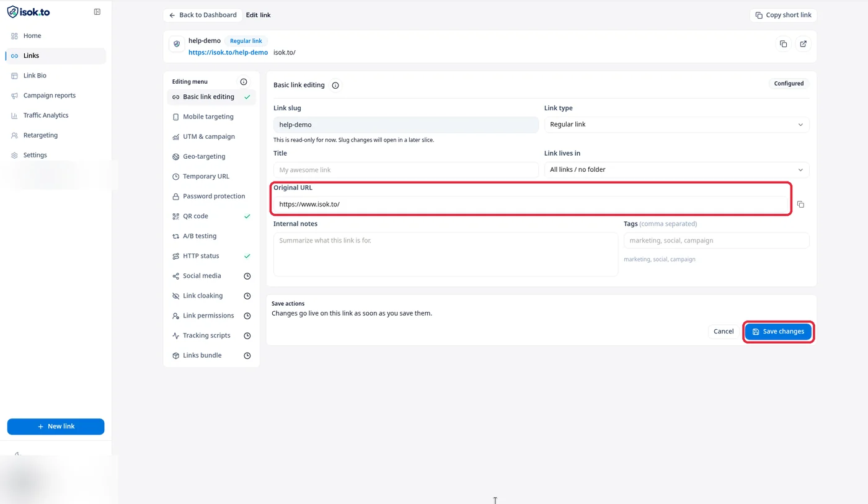Click the Tags input field
This screenshot has height=504, width=868.
pyautogui.click(x=716, y=241)
